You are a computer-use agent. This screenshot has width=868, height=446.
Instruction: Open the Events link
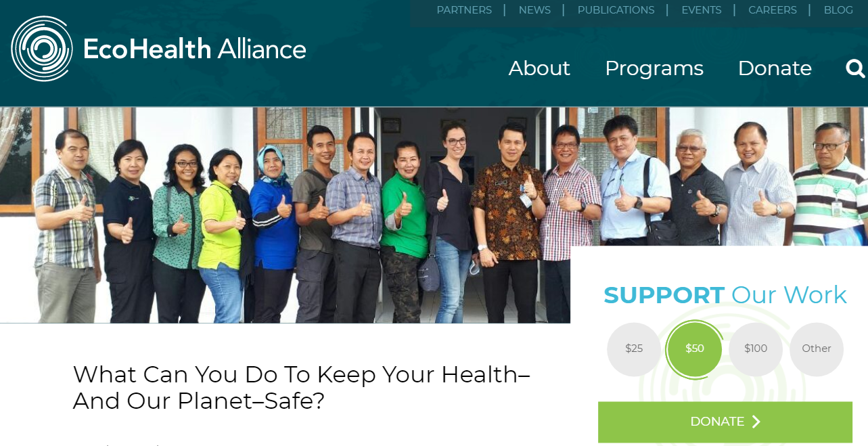[701, 10]
